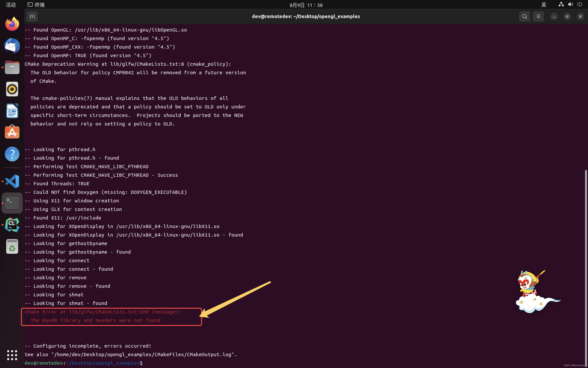Open the Activities overview
The width and height of the screenshot is (588, 368).
coord(11,5)
